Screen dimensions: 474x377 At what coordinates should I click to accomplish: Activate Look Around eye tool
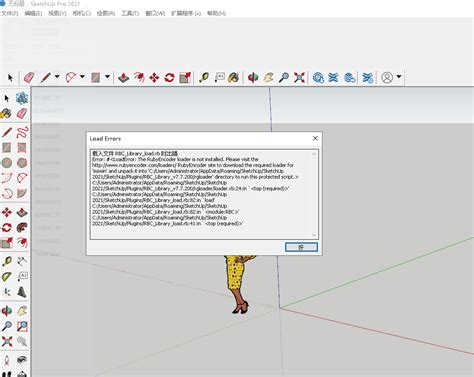(x=22, y=360)
